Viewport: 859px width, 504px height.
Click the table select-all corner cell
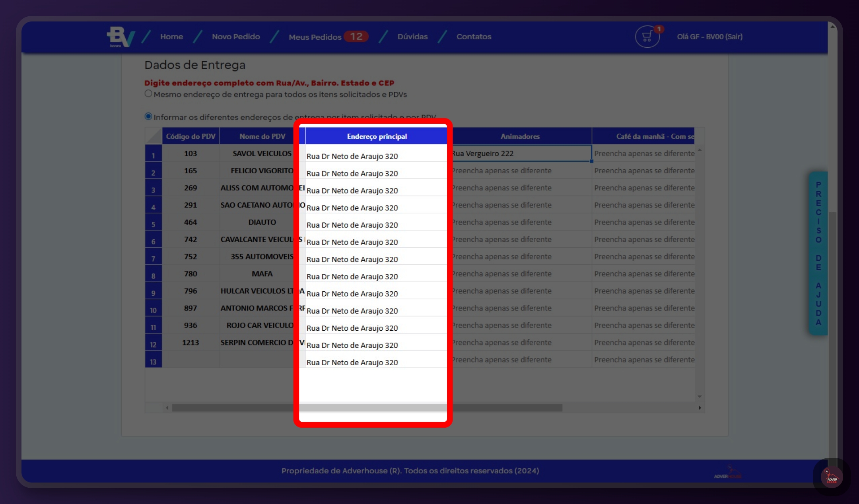pyautogui.click(x=154, y=136)
